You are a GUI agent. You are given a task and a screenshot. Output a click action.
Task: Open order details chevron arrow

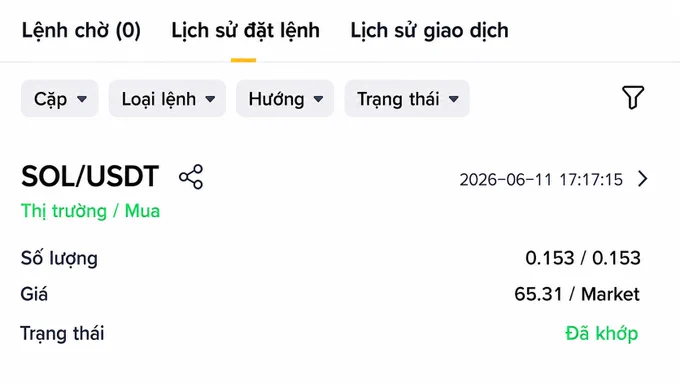coord(643,179)
